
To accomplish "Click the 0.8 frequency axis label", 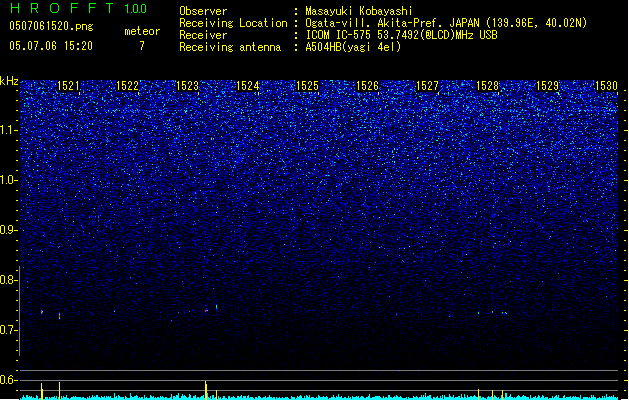I will tap(8, 280).
